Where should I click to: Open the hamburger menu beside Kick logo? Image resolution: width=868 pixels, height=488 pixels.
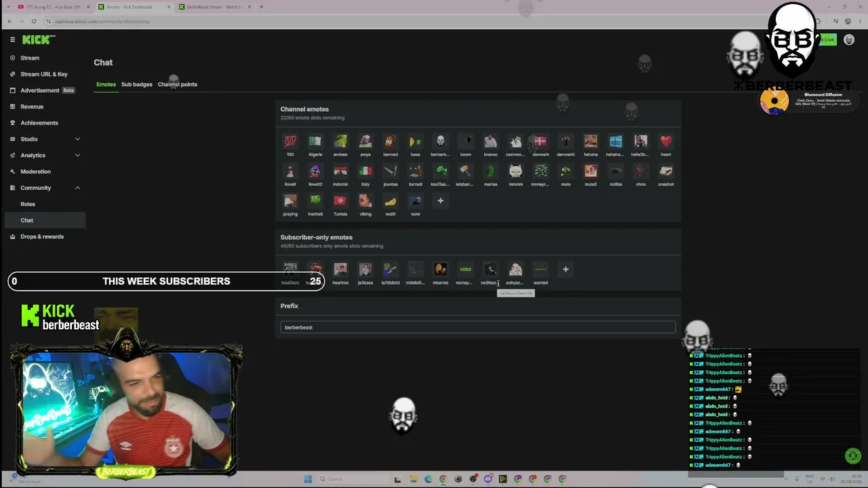click(12, 40)
